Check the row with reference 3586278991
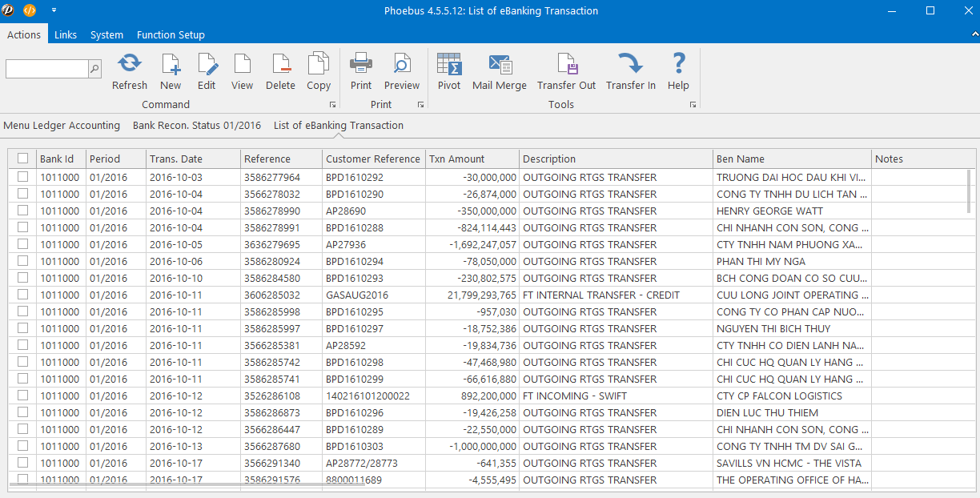 (x=22, y=227)
